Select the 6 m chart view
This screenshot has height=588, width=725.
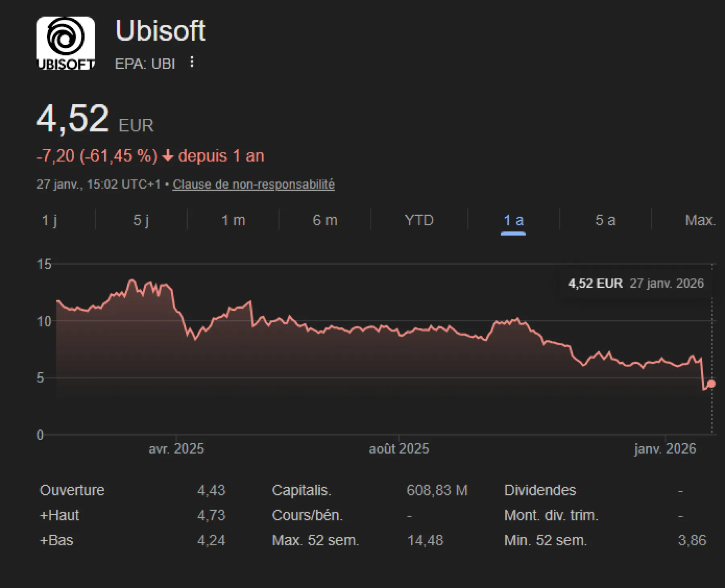pyautogui.click(x=324, y=220)
